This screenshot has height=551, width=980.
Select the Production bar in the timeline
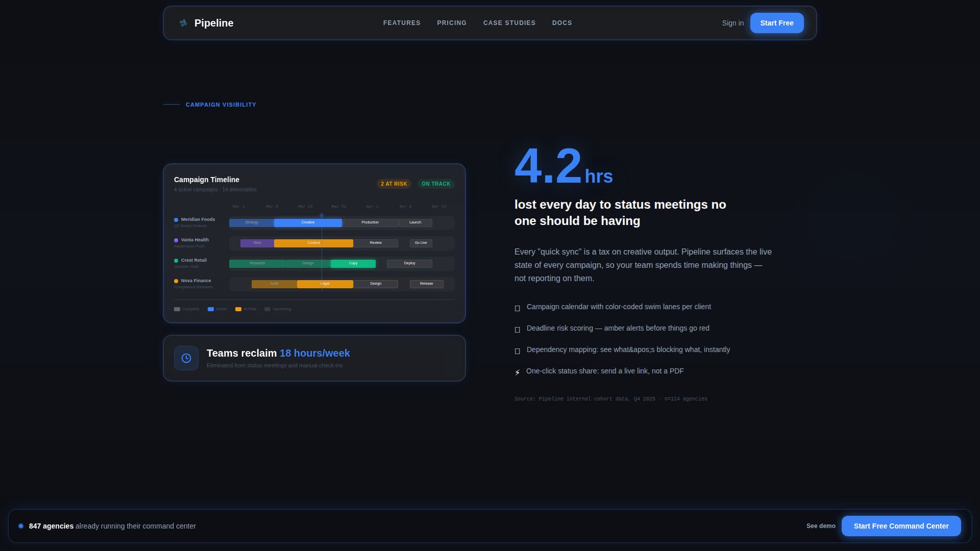370,222
